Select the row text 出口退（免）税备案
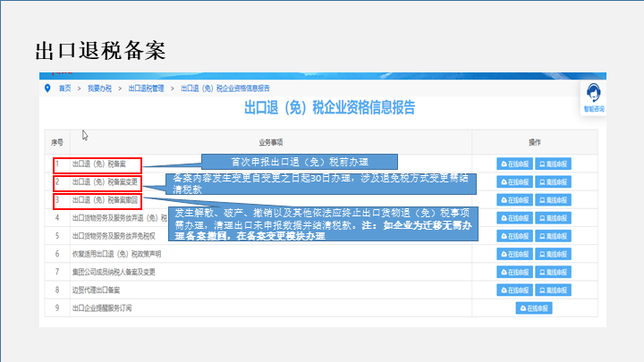Image resolution: width=644 pixels, height=362 pixels. pyautogui.click(x=99, y=164)
